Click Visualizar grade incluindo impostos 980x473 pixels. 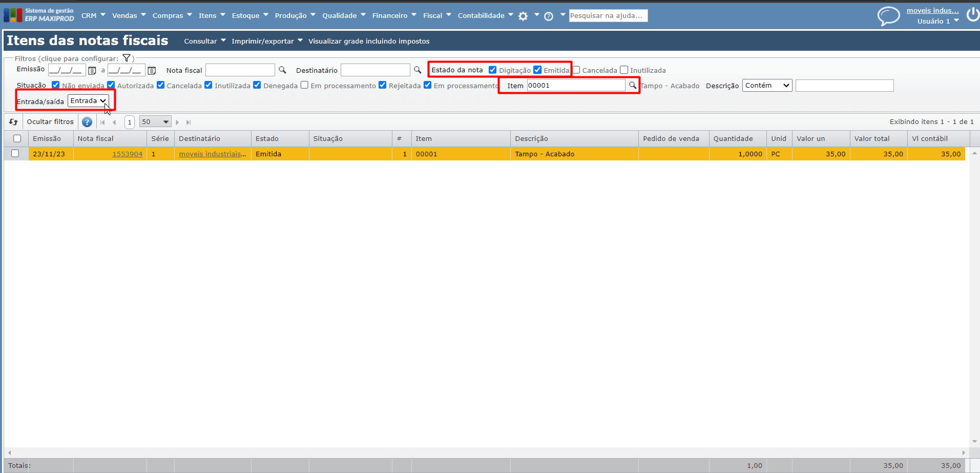point(369,41)
